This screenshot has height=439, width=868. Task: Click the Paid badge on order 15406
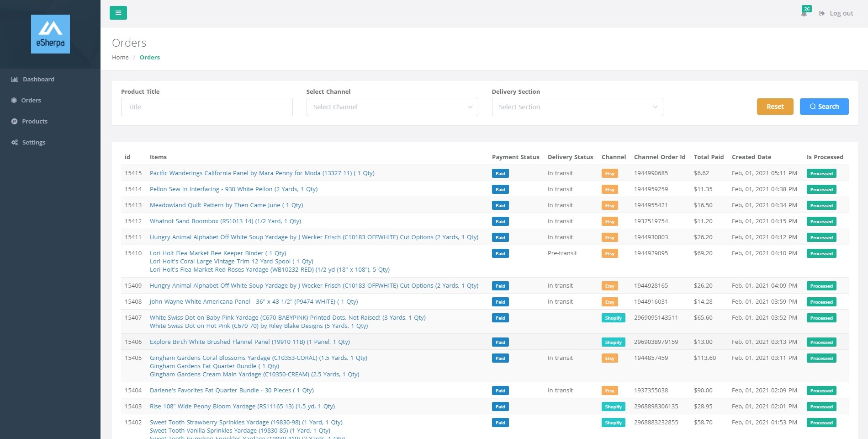click(500, 342)
